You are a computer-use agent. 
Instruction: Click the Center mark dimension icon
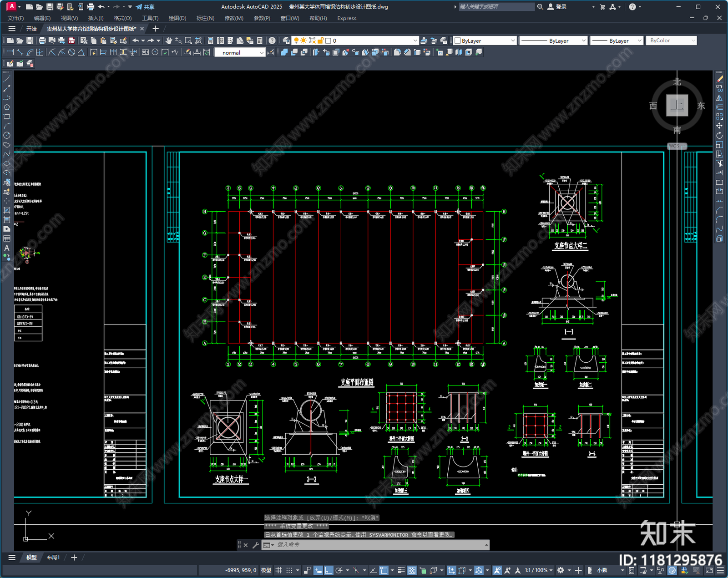(x=155, y=52)
